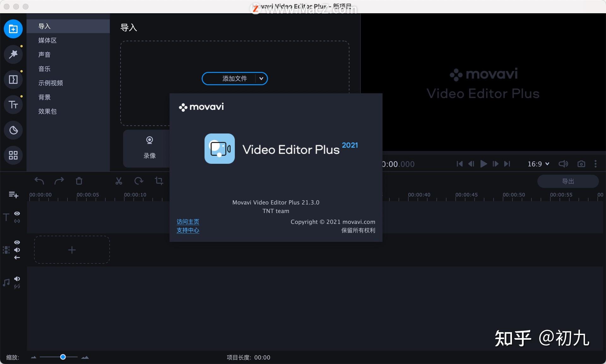Step forward one frame in preview
Image resolution: width=606 pixels, height=364 pixels.
[496, 164]
